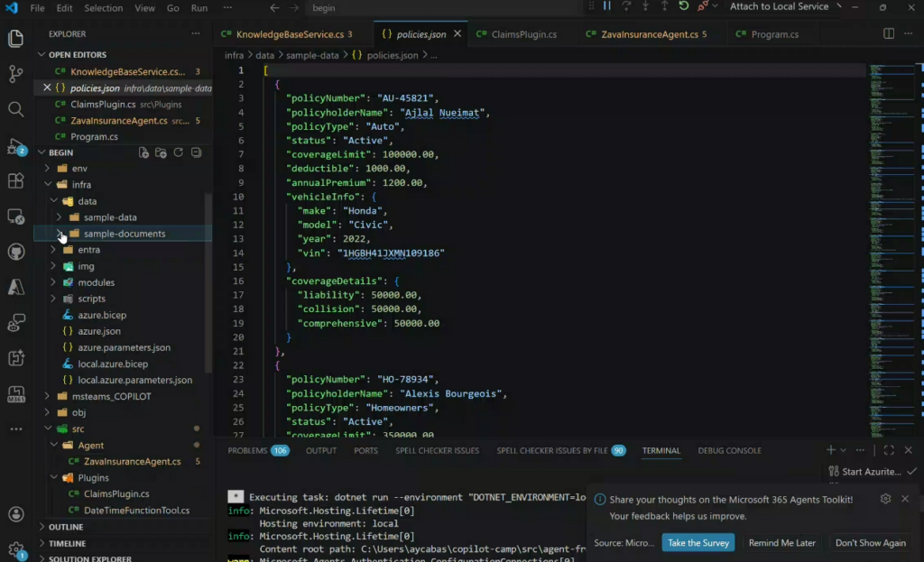Open the ClaimsPlugin.cs editor tab
The image size is (924, 562).
click(x=522, y=34)
